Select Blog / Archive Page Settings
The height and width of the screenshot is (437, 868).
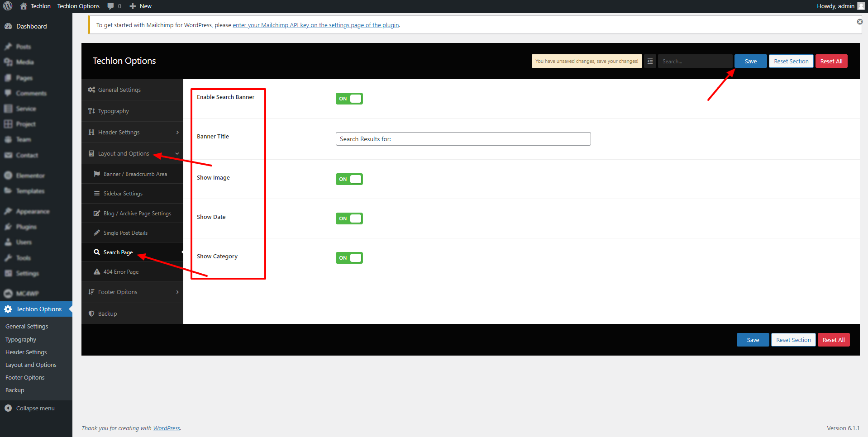pyautogui.click(x=137, y=214)
